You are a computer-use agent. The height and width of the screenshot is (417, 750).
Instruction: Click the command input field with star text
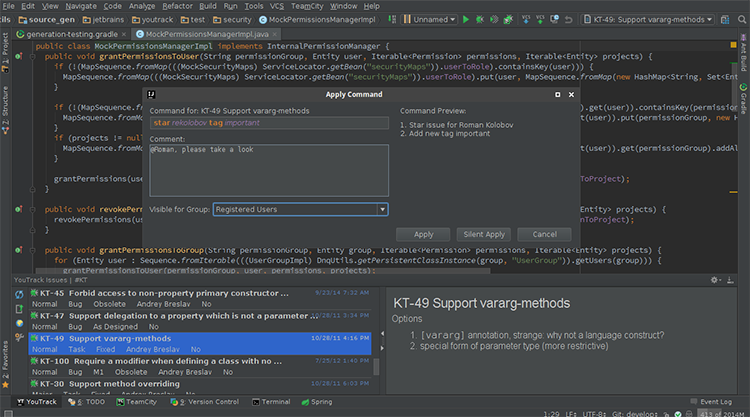269,123
